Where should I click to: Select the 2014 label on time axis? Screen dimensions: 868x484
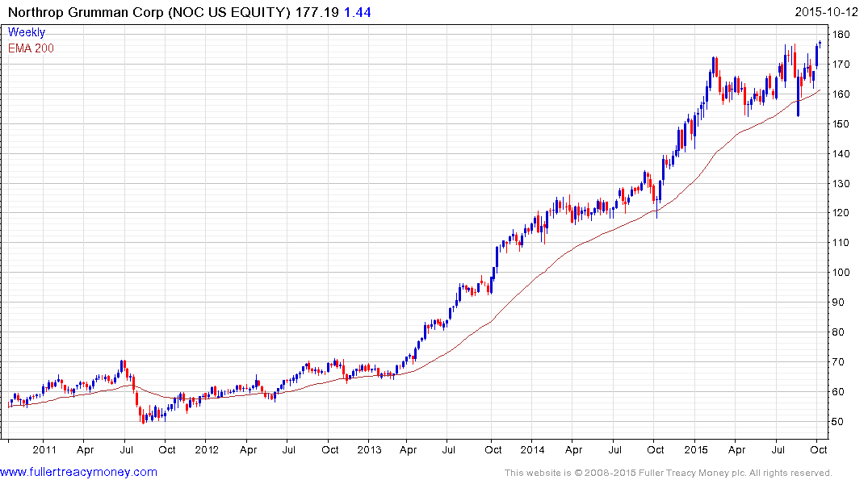pyautogui.click(x=533, y=449)
